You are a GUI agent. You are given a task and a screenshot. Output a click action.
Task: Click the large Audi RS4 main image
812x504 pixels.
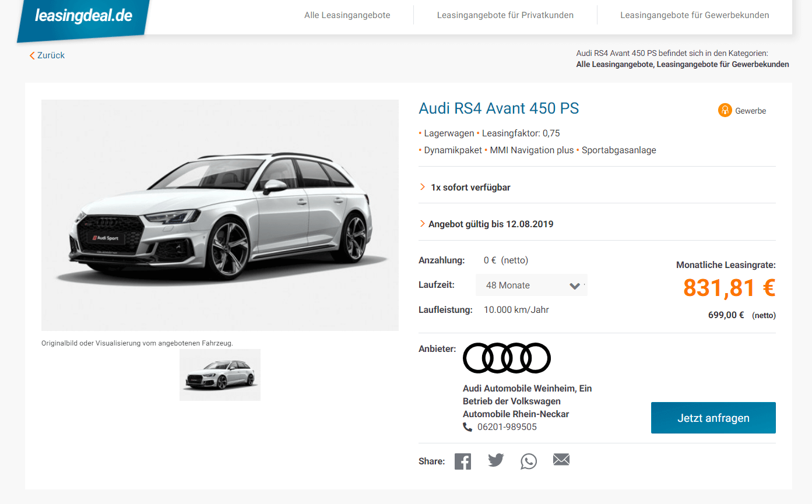pos(220,215)
